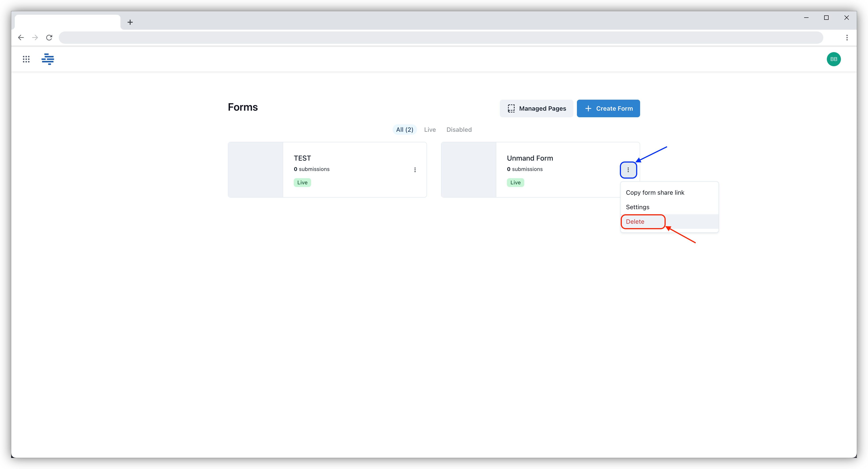Open the BB account avatar menu
The width and height of the screenshot is (868, 469).
[834, 59]
